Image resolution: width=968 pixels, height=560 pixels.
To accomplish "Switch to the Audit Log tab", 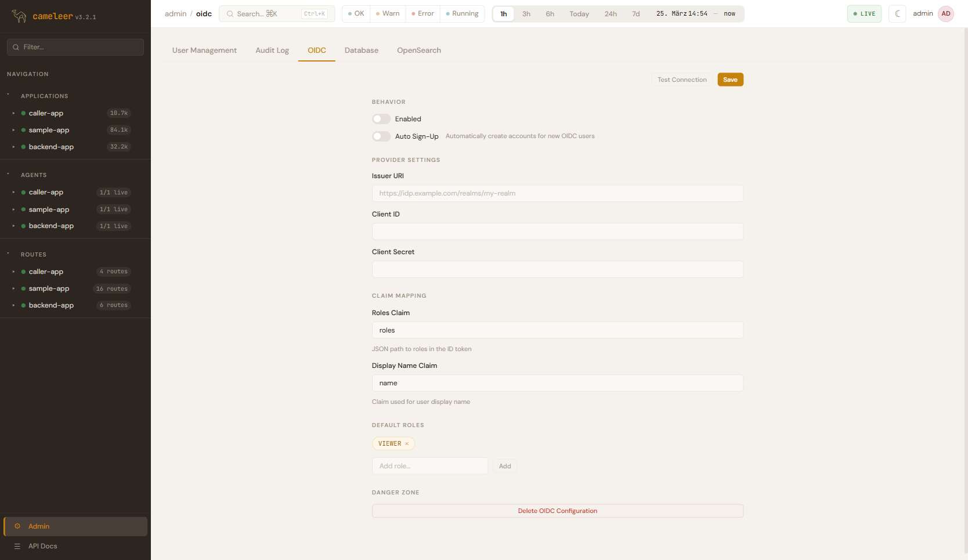I will coord(272,50).
